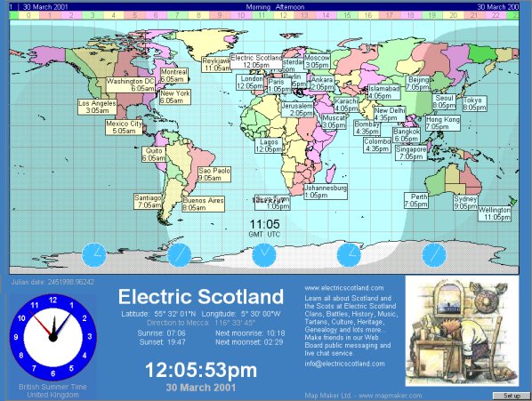532x401 pixels.
Task: Click the small blue clock under the GMT readout
Action: 264,255
